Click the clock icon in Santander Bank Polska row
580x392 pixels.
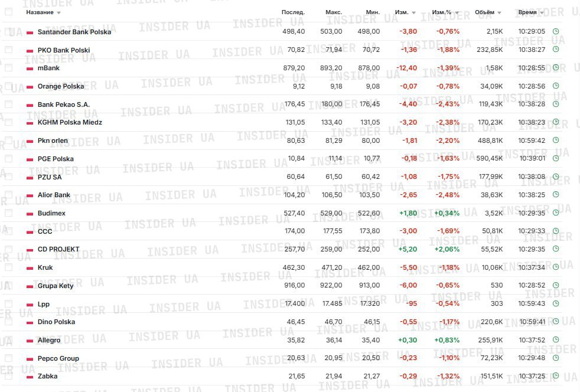pyautogui.click(x=556, y=32)
